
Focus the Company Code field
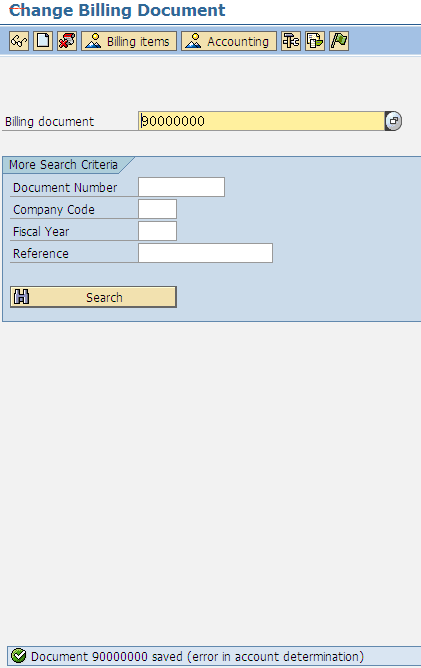157,209
